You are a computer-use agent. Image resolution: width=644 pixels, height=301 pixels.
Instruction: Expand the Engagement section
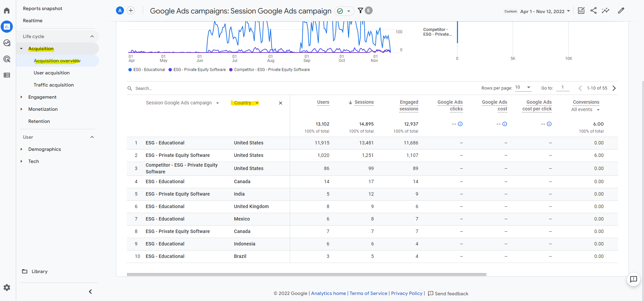(x=21, y=97)
